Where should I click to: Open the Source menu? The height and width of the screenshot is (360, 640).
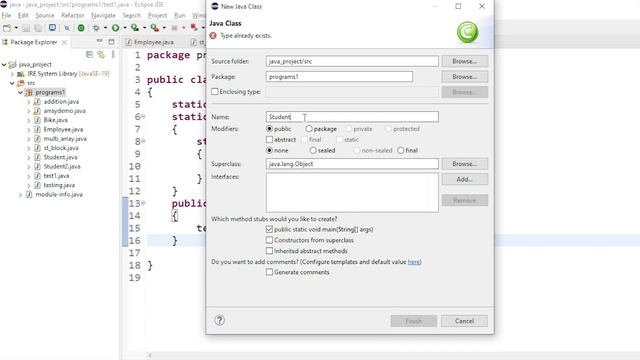44,15
